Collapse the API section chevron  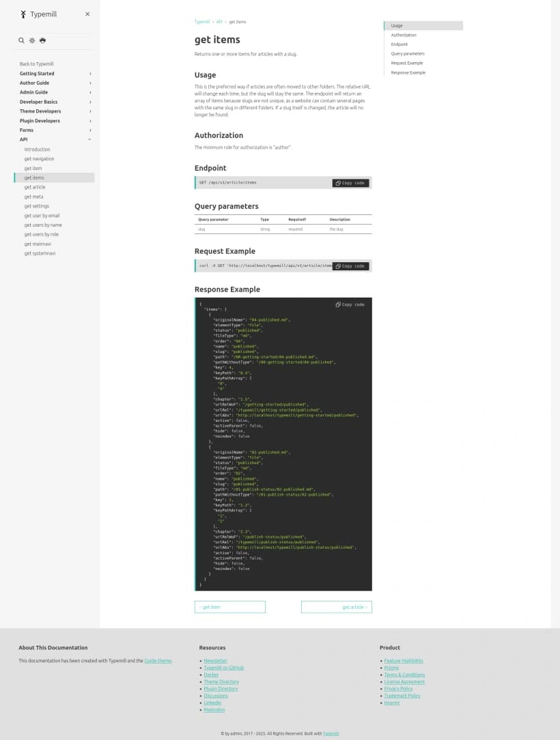[x=89, y=140]
